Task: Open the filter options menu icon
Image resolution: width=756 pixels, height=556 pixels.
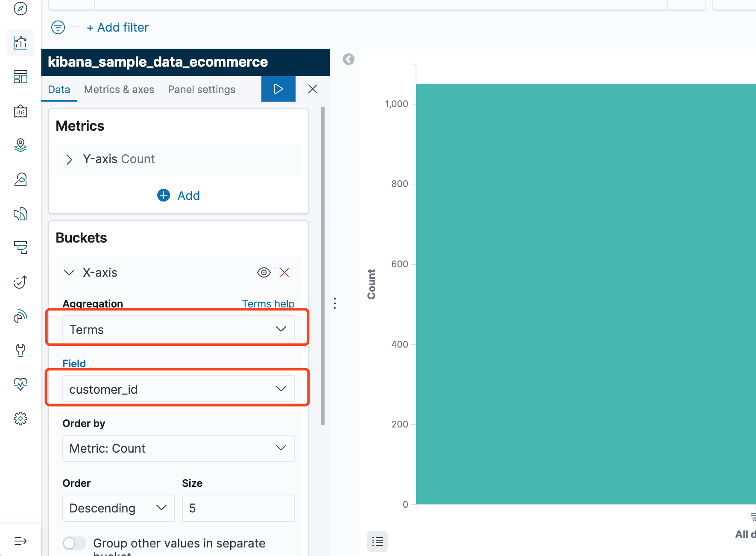Action: [58, 27]
